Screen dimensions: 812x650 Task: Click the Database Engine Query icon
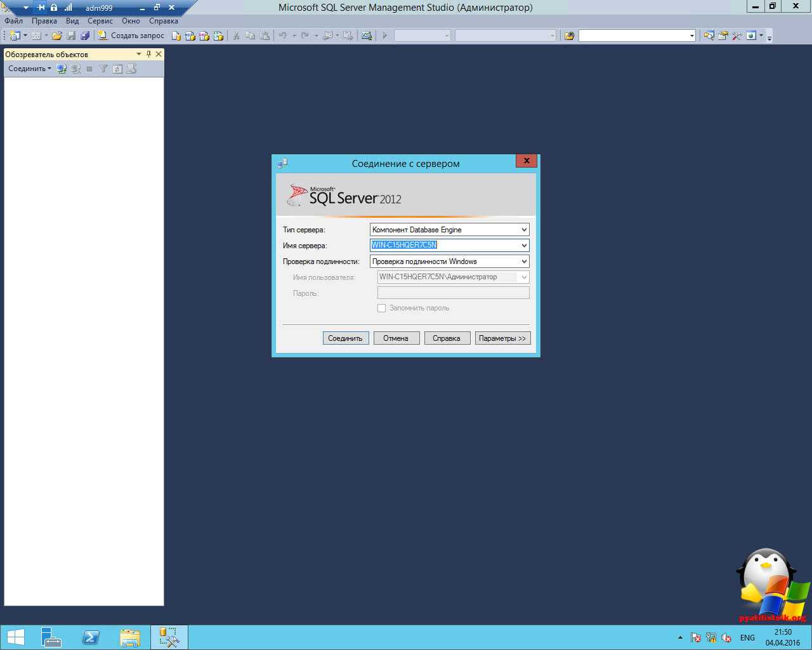176,36
